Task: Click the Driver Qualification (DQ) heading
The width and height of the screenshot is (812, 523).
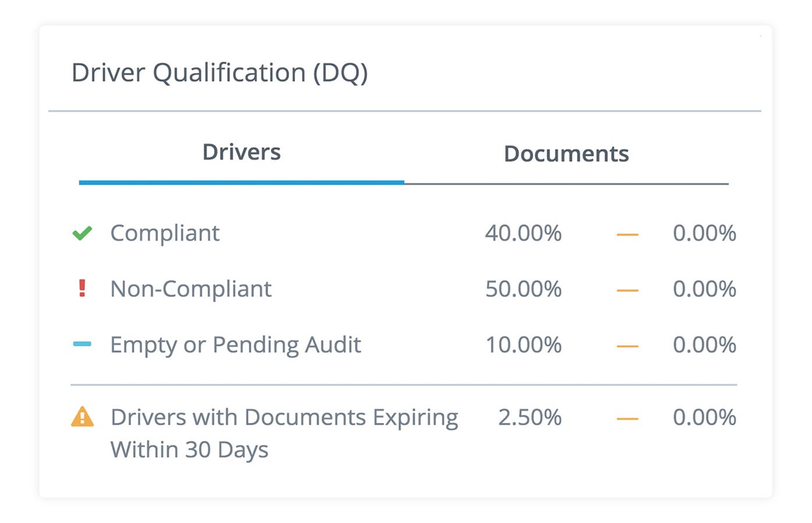Action: click(219, 73)
